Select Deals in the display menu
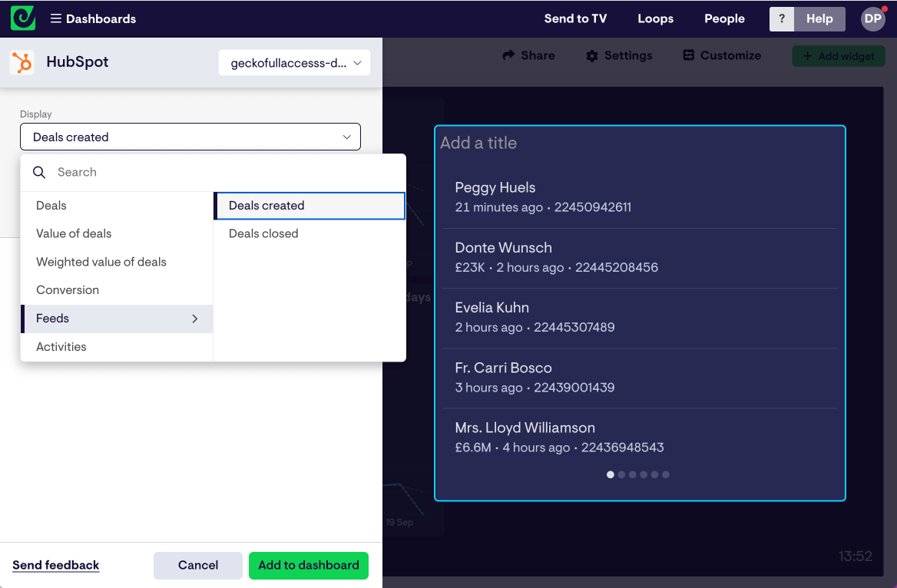Image resolution: width=897 pixels, height=588 pixels. click(117, 206)
